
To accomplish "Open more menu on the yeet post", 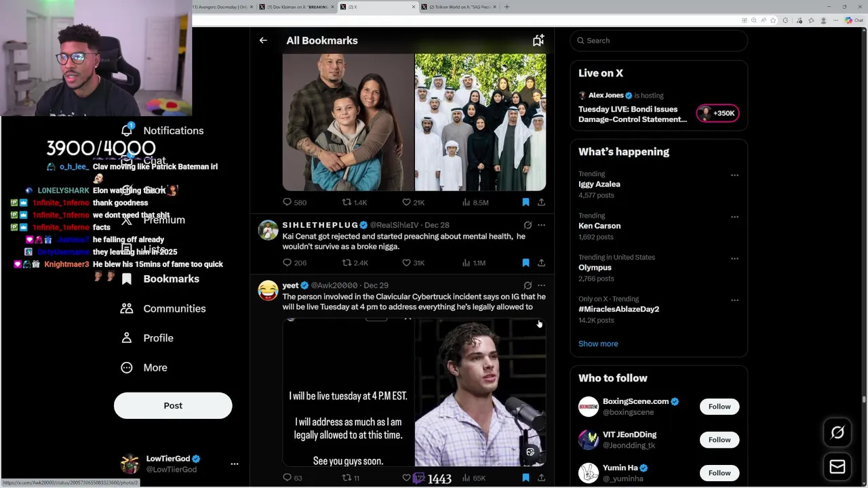I will [x=541, y=285].
